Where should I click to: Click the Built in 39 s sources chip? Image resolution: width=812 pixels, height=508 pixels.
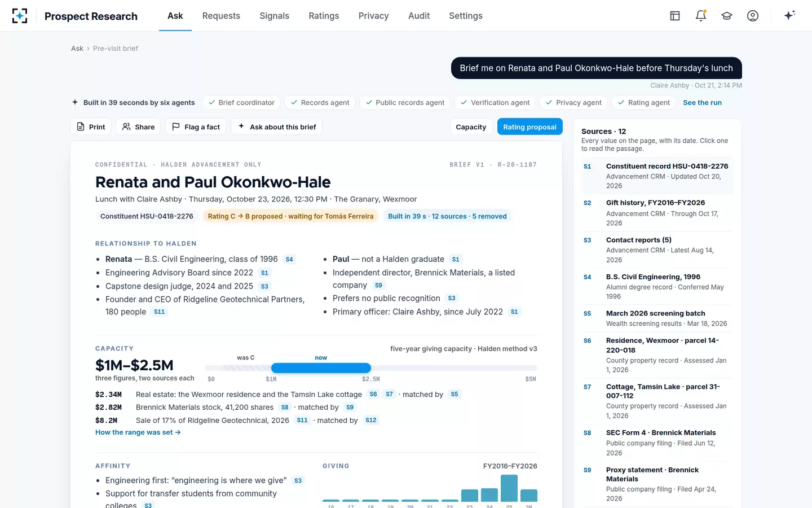(447, 216)
